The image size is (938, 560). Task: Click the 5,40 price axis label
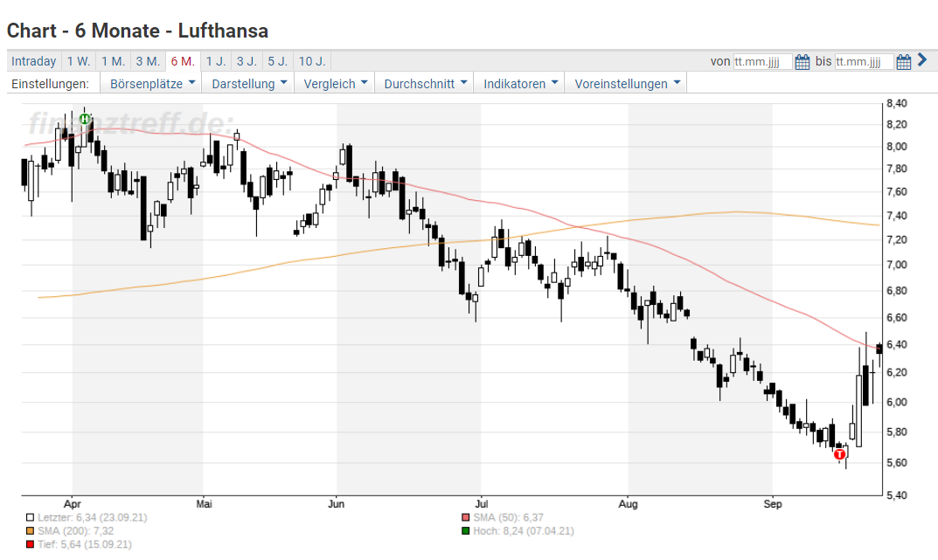[x=897, y=495]
